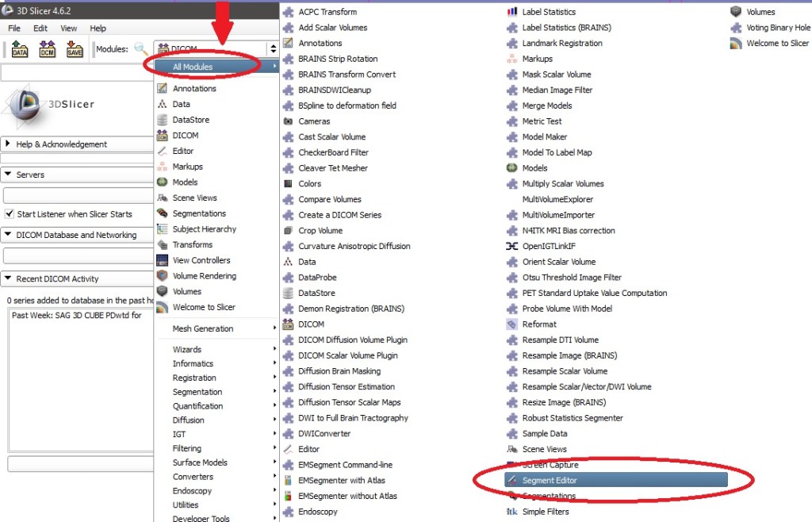Click the Past Week SAG 3D CUBE entry
The height and width of the screenshot is (522, 812).
pyautogui.click(x=76, y=315)
